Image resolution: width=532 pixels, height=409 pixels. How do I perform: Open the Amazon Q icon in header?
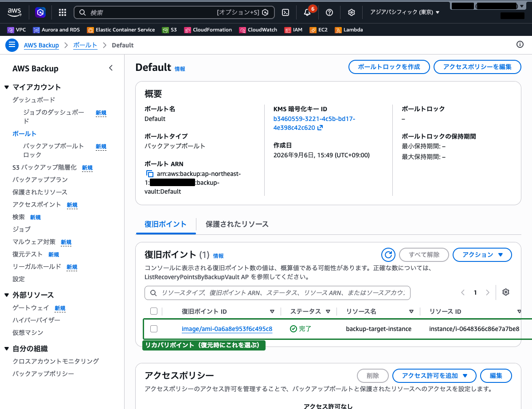(x=41, y=12)
